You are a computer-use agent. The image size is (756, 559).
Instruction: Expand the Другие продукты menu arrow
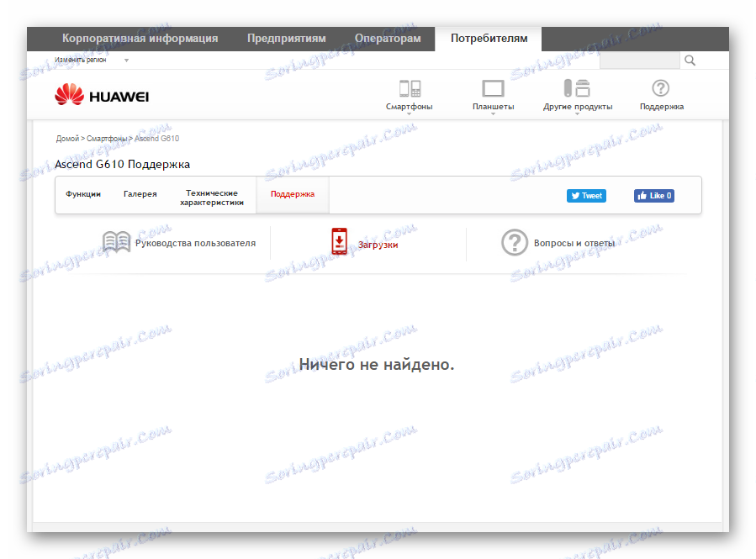click(x=577, y=114)
